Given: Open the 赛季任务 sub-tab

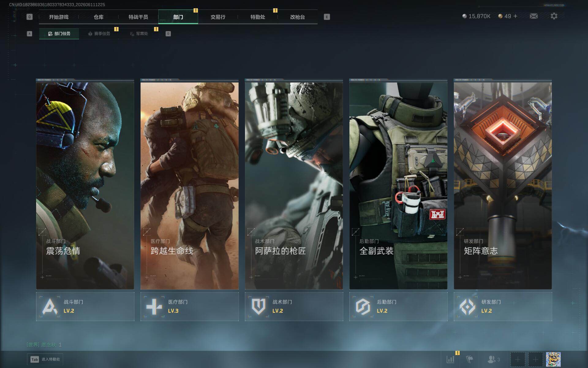Looking at the screenshot, I should pos(99,34).
